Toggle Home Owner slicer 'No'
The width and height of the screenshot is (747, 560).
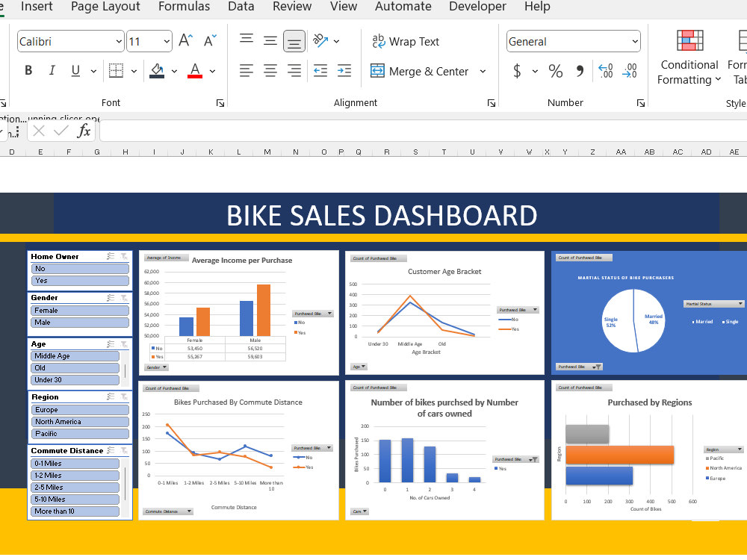click(x=80, y=269)
